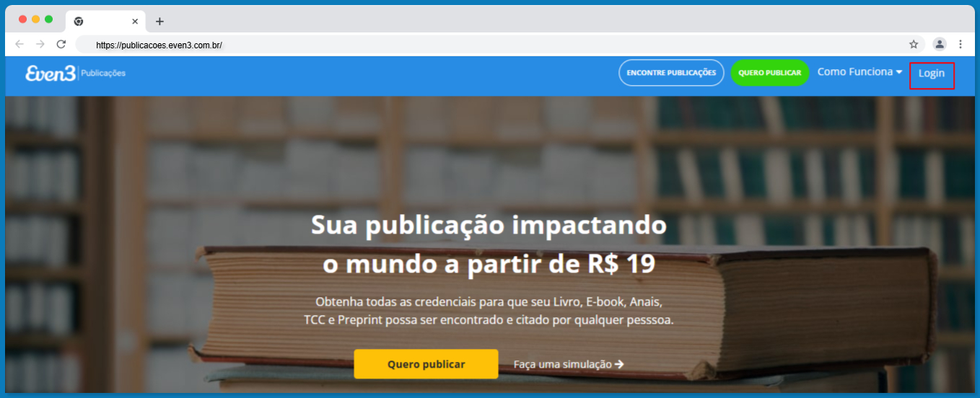Open the Faça uma simulação link

coord(569,364)
